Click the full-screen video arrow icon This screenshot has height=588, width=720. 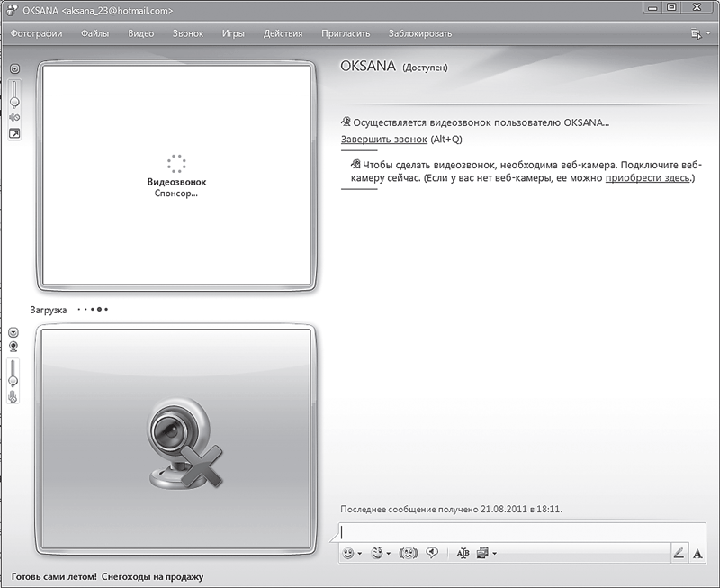click(x=14, y=134)
